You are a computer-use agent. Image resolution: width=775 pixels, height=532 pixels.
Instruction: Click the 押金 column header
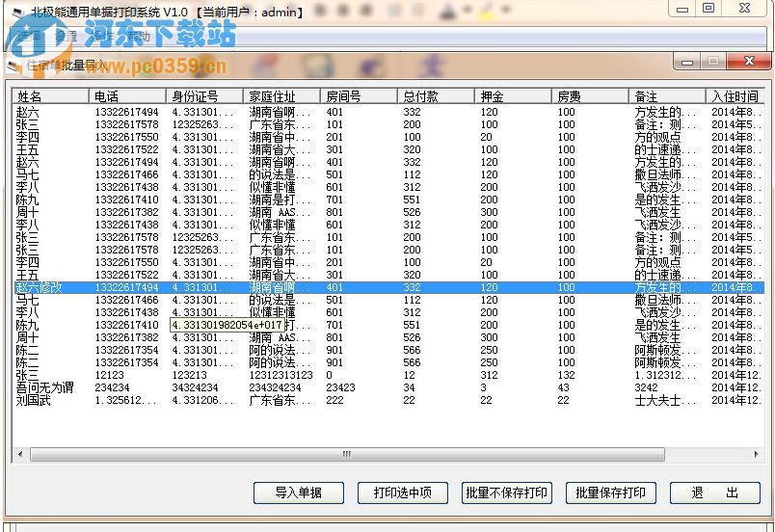[x=513, y=95]
